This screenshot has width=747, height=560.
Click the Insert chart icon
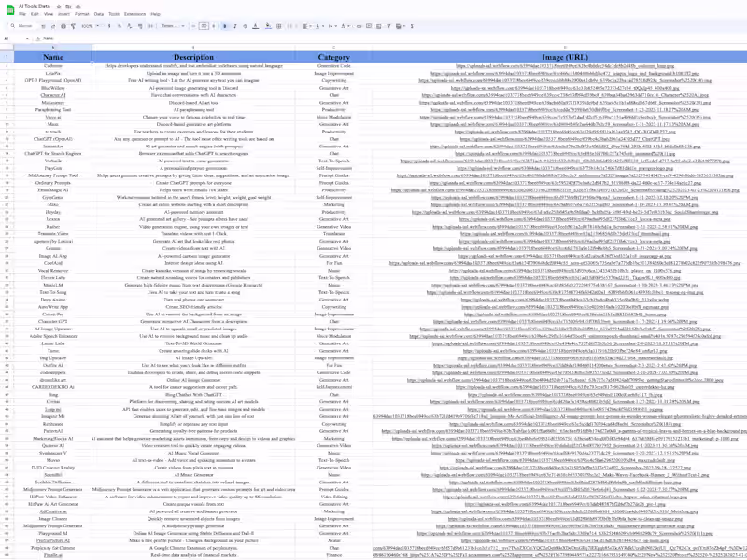pyautogui.click(x=379, y=26)
